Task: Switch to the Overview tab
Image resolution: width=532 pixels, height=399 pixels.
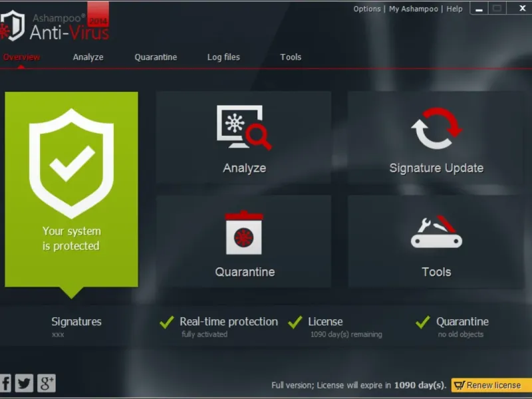Action: (21, 57)
